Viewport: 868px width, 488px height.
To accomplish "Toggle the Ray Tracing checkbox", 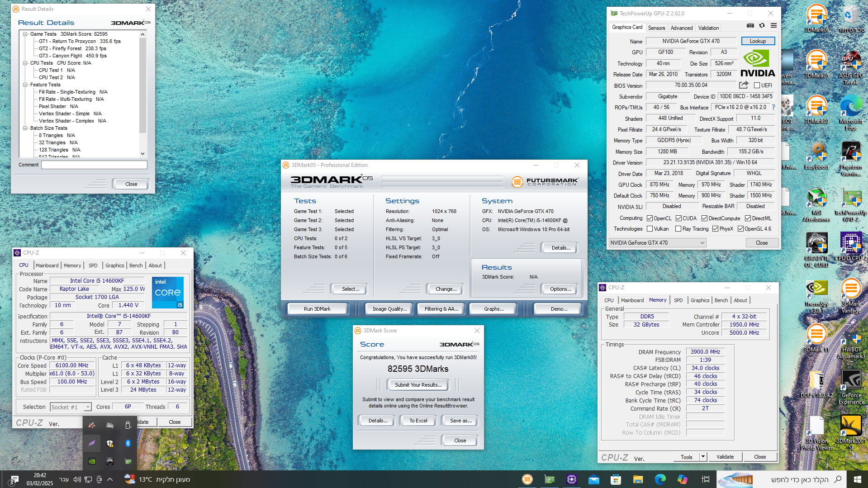I will (678, 229).
